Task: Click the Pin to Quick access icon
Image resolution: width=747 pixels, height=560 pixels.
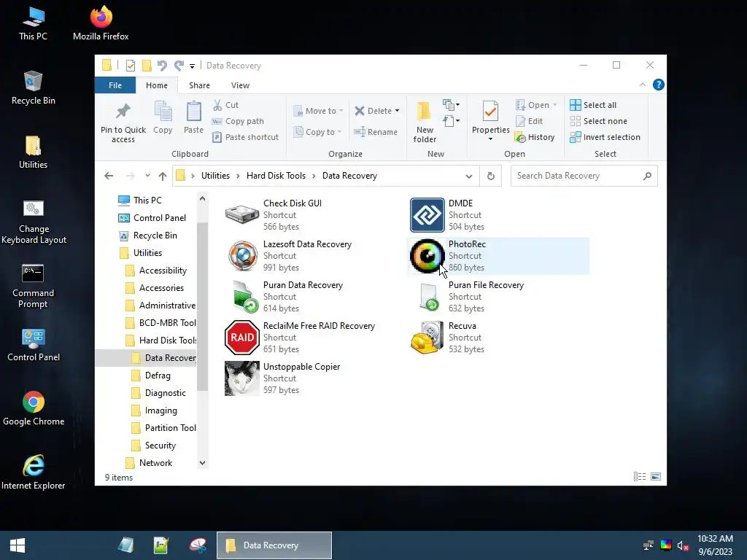Action: tap(123, 112)
